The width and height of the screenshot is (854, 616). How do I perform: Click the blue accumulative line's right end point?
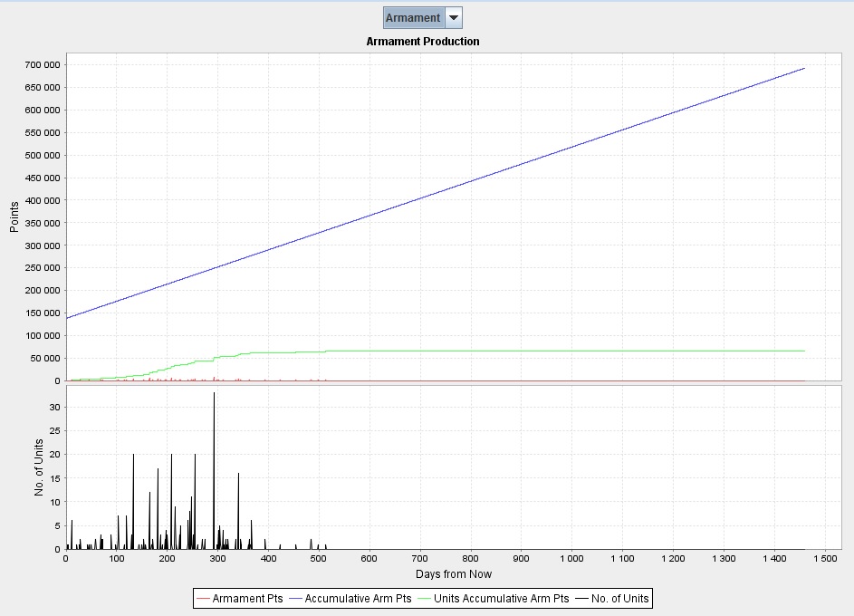click(x=804, y=68)
